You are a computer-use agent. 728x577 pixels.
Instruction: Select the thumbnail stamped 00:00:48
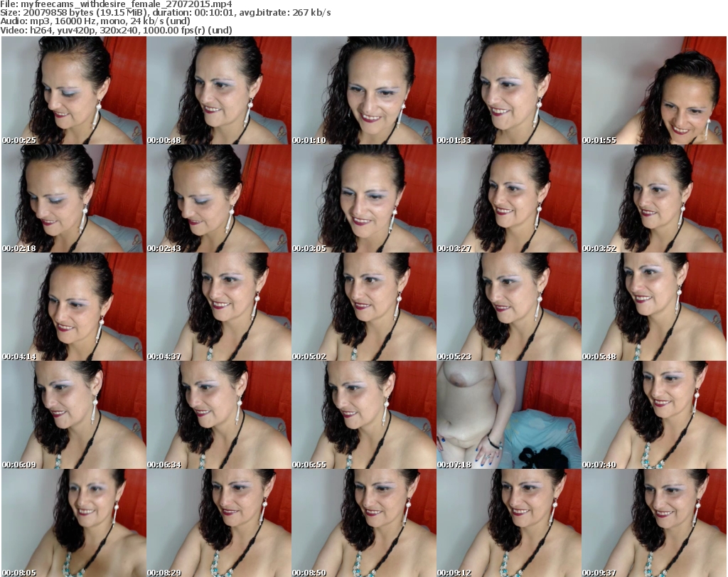point(219,90)
